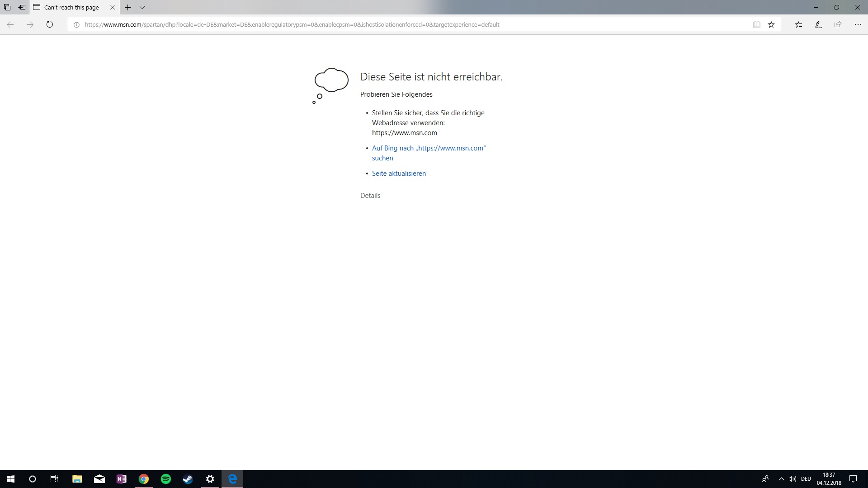Search Bing for https://www.msn.com
This screenshot has width=868, height=488.
pyautogui.click(x=429, y=153)
